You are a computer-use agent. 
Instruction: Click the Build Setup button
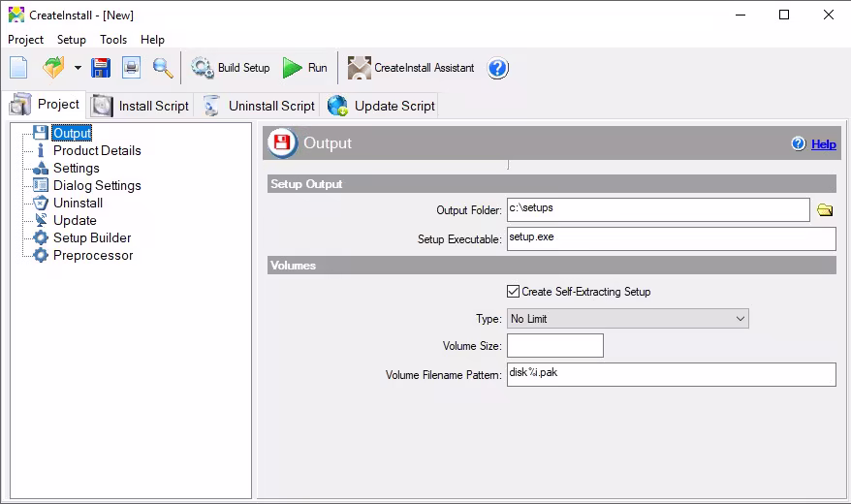230,68
